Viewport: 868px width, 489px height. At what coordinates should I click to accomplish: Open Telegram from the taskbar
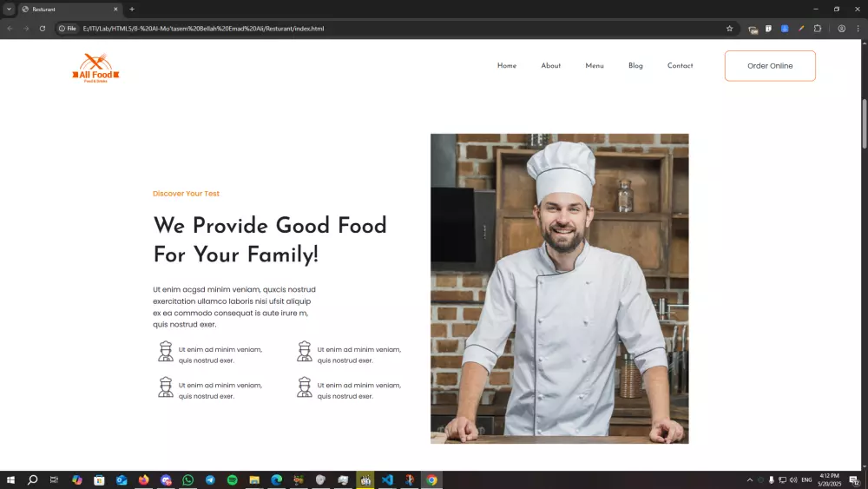point(210,480)
